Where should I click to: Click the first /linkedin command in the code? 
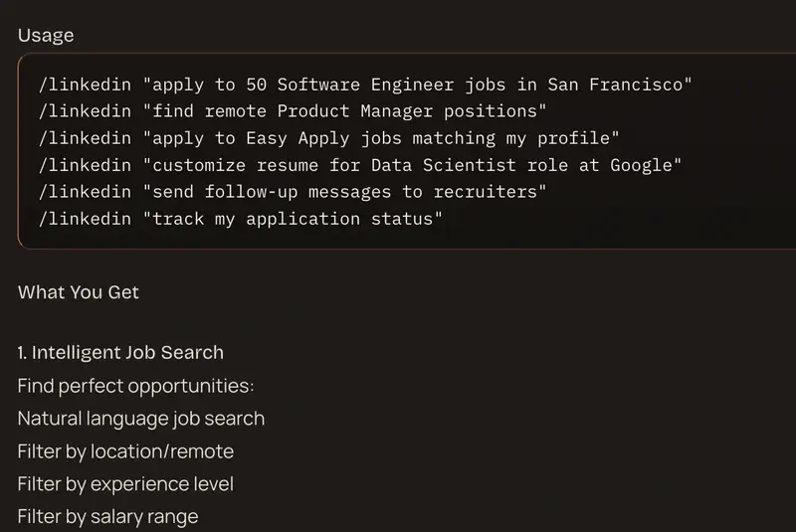(85, 85)
